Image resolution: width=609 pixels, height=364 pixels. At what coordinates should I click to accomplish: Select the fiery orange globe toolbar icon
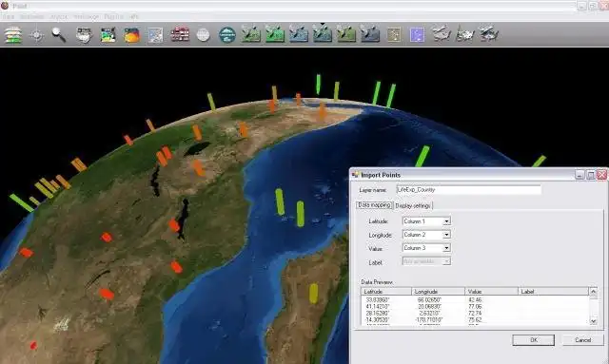[131, 35]
